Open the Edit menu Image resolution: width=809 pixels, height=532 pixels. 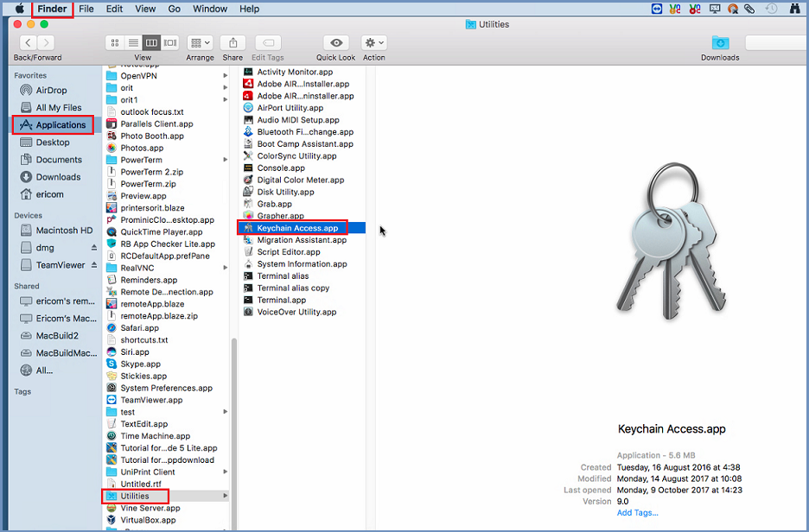point(114,9)
